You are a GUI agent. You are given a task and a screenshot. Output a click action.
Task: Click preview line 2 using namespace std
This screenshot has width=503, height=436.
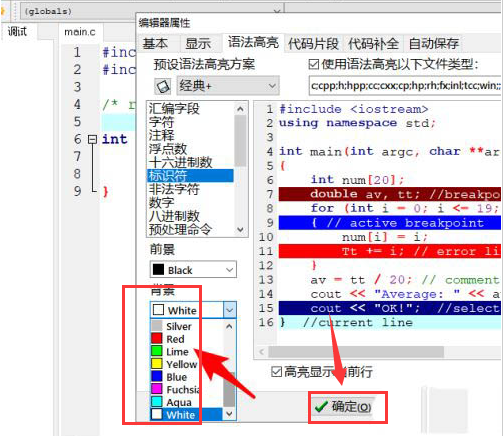(357, 123)
